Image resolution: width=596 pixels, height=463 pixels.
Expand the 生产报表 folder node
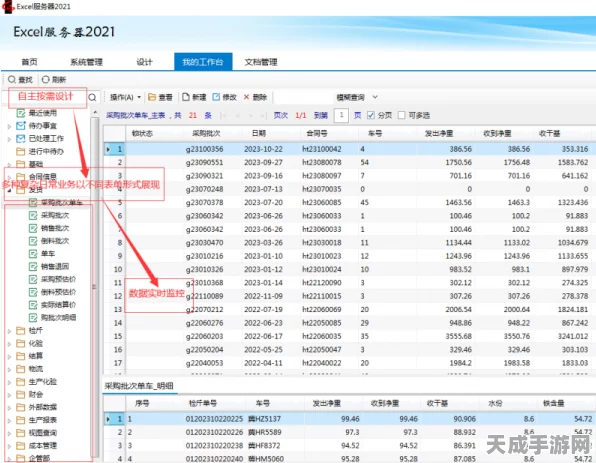(10, 421)
